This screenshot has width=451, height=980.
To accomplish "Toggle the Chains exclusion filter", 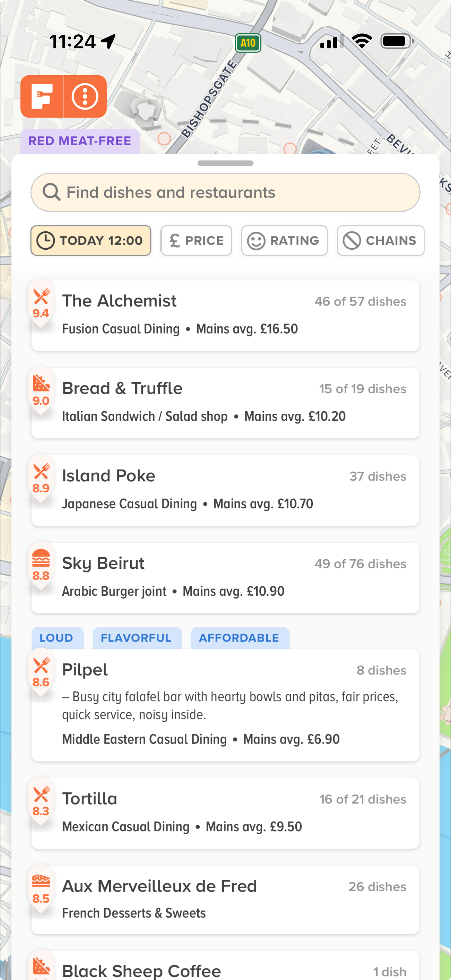I will point(380,240).
